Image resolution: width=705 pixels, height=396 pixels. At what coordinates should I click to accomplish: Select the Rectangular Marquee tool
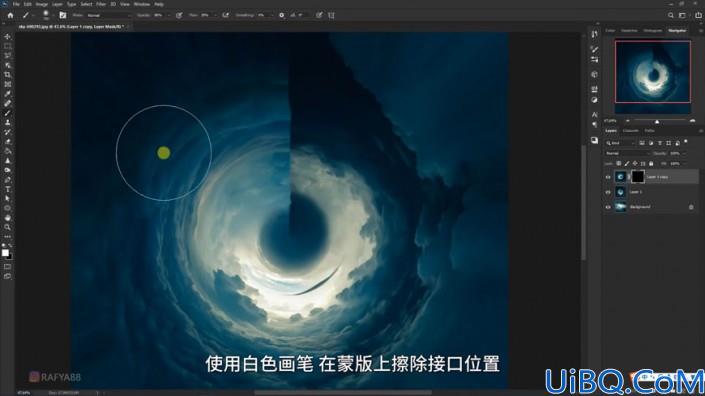[8, 46]
